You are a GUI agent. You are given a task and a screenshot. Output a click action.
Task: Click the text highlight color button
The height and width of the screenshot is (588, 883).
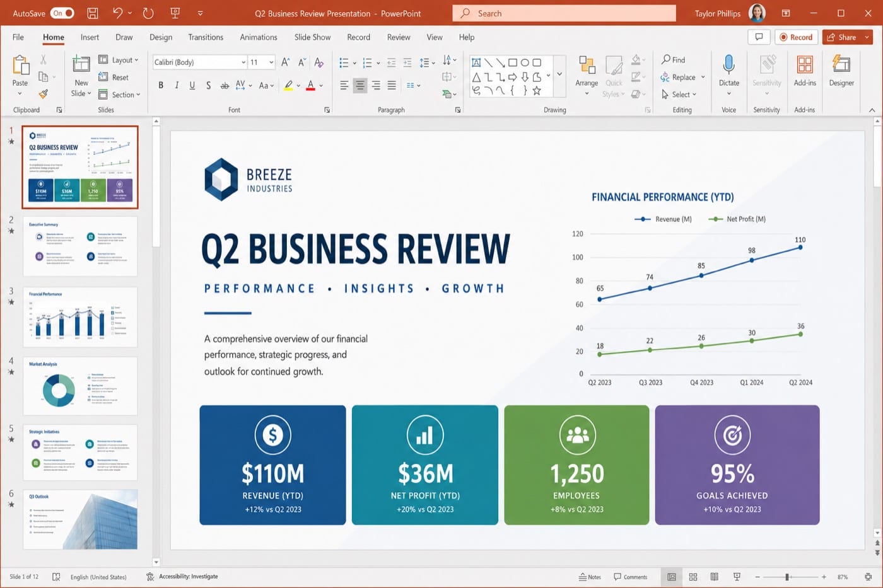click(288, 85)
